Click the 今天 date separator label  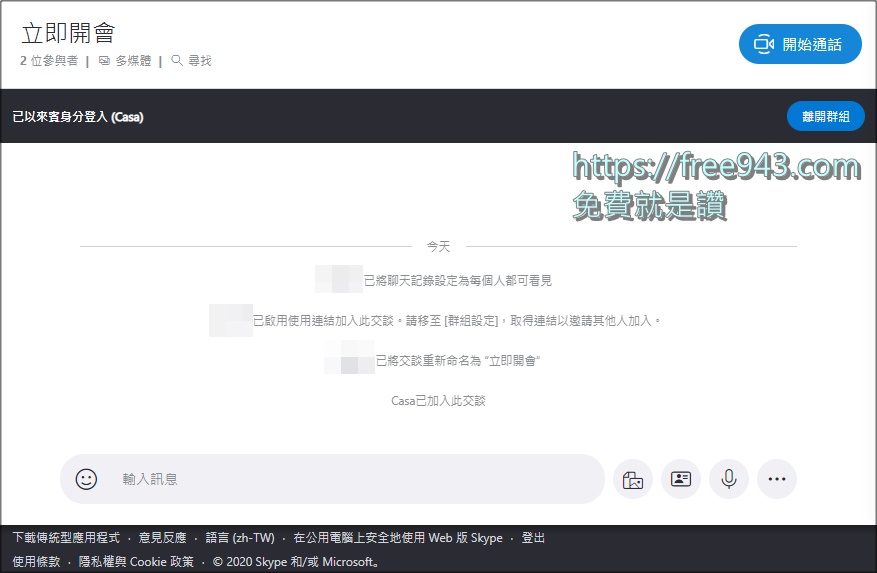point(438,246)
